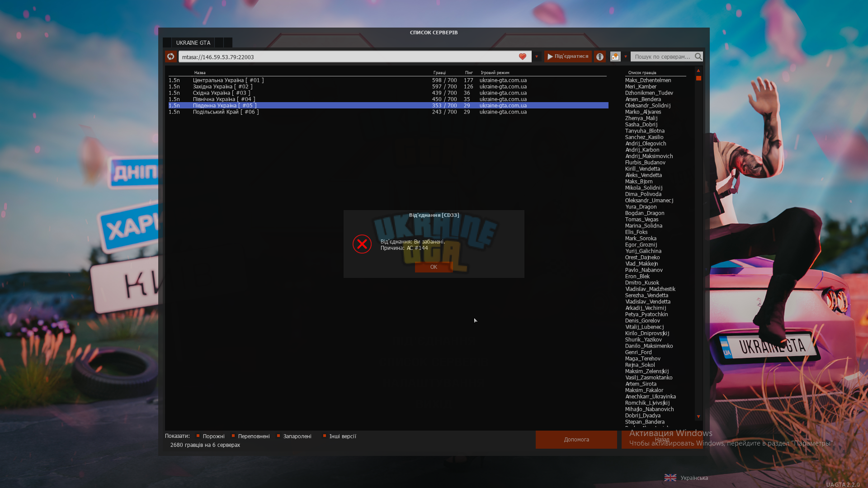Viewport: 868px width, 488px height.
Task: Open address history dropdown arrow
Action: (x=537, y=56)
